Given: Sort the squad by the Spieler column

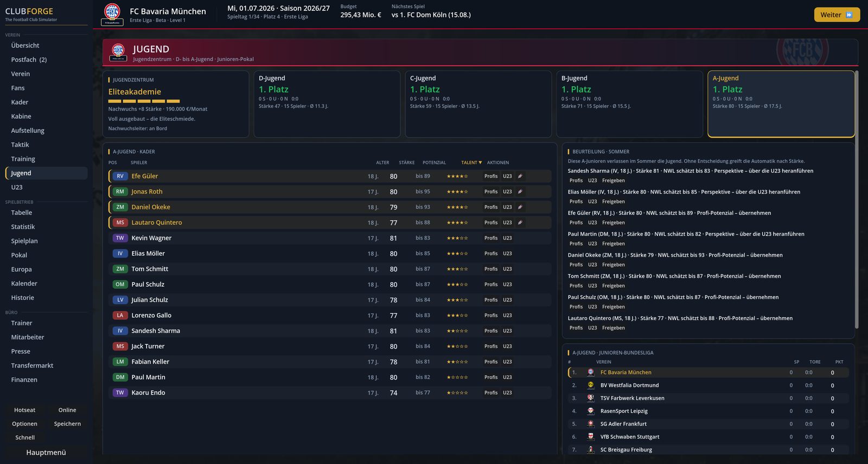Looking at the screenshot, I should coord(139,163).
